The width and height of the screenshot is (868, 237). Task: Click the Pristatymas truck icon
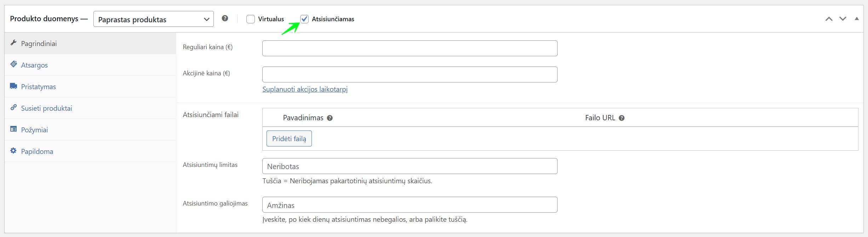tap(13, 86)
